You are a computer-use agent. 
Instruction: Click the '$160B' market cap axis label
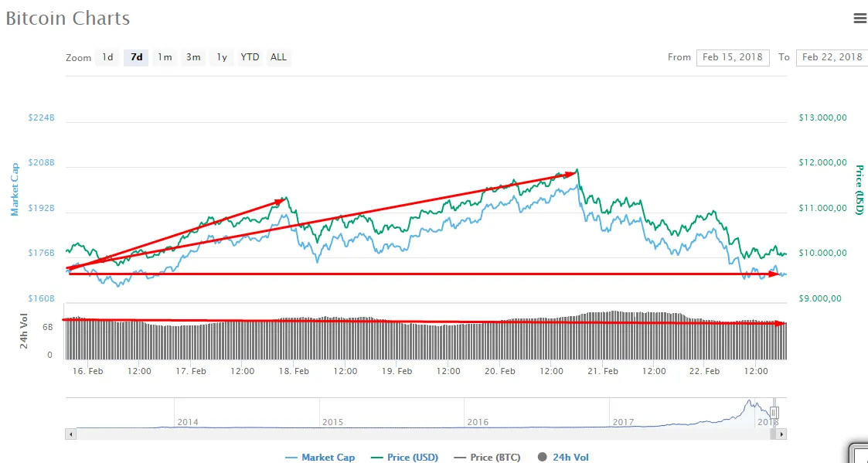(x=41, y=298)
